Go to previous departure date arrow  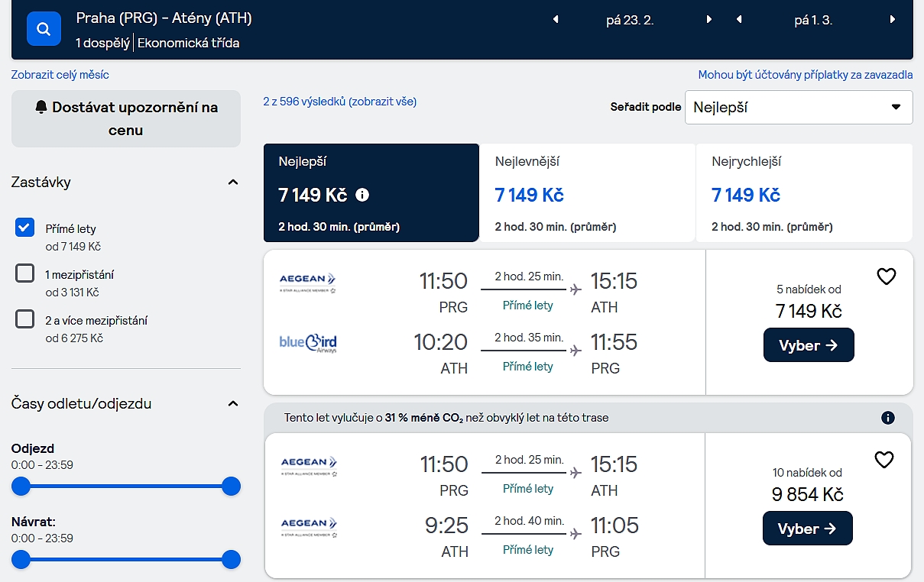point(556,20)
